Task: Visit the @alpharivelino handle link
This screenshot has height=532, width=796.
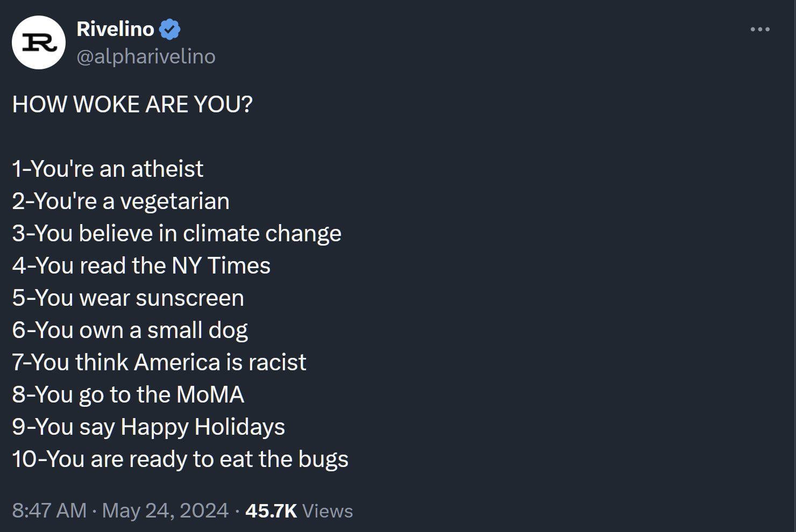Action: click(x=146, y=56)
